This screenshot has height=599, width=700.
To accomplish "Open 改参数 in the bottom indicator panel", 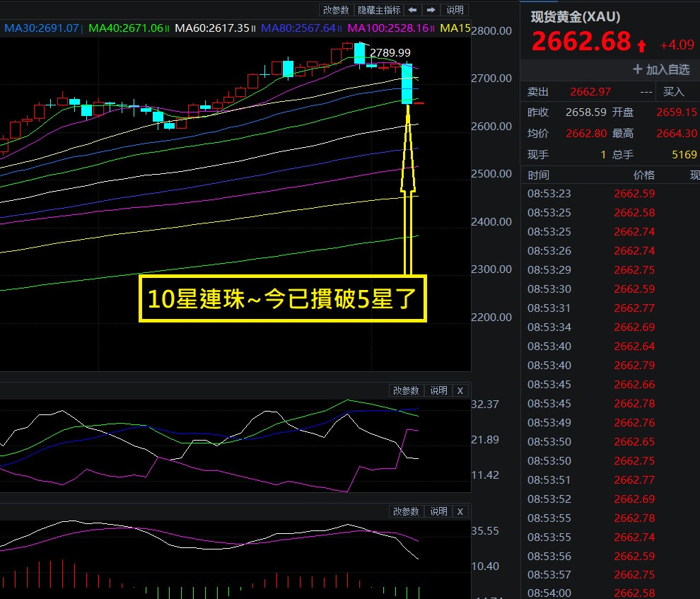I will click(407, 511).
